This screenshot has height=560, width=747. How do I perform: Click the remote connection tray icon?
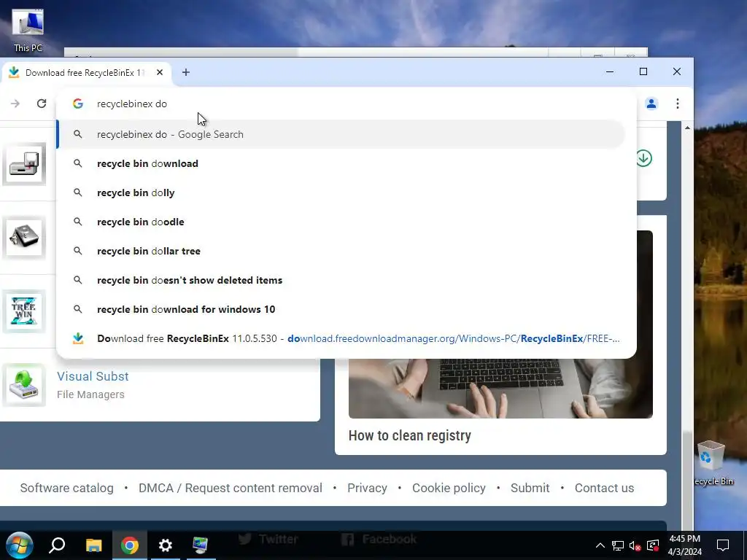(x=653, y=545)
